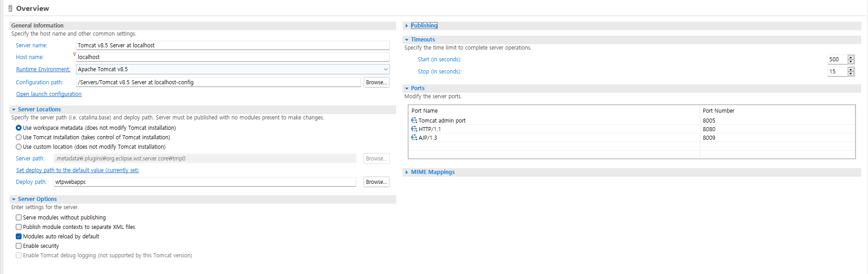Tick the Enable security checkbox
The image size is (868, 274).
(x=19, y=246)
